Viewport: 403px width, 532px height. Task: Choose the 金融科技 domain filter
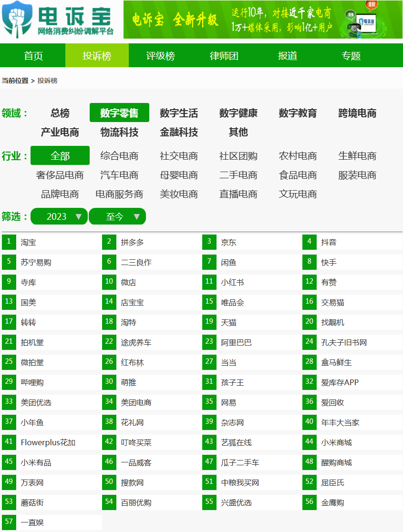point(178,132)
